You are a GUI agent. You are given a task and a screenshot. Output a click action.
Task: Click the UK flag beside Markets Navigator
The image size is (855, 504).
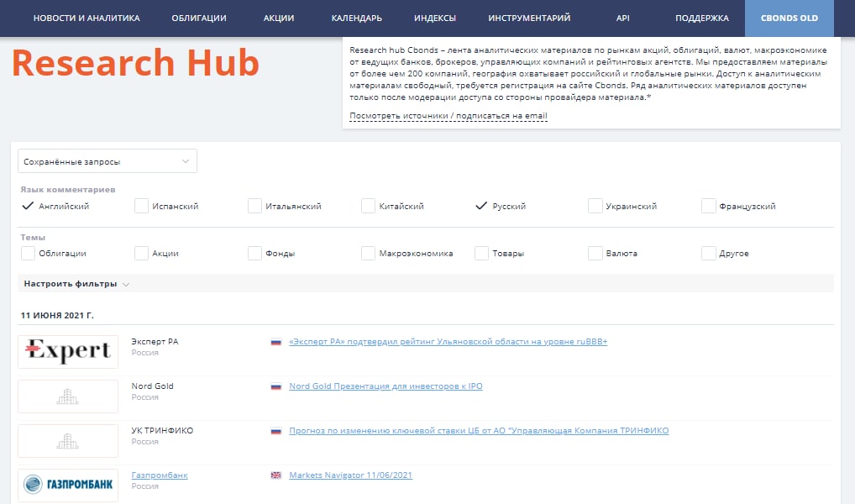tap(276, 475)
